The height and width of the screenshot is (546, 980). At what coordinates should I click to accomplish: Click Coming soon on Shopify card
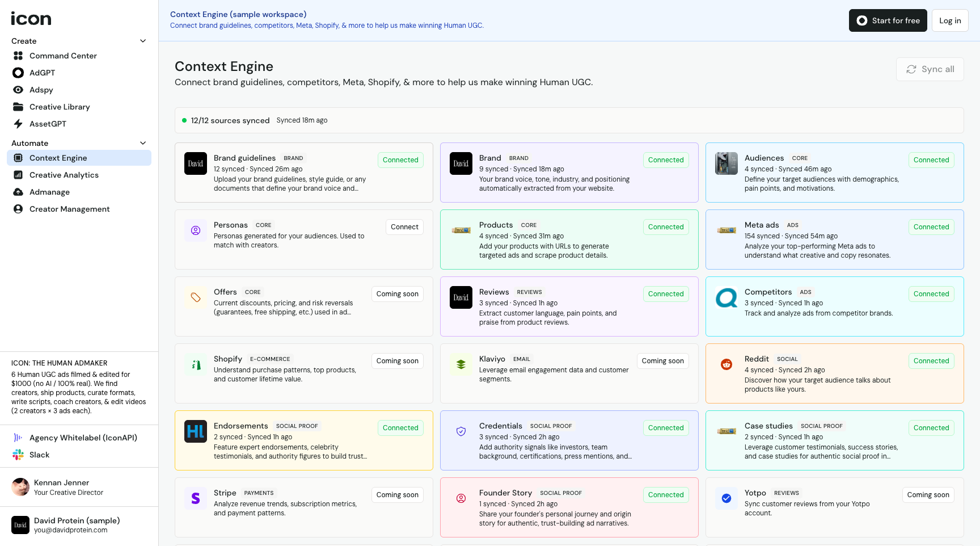pos(398,361)
